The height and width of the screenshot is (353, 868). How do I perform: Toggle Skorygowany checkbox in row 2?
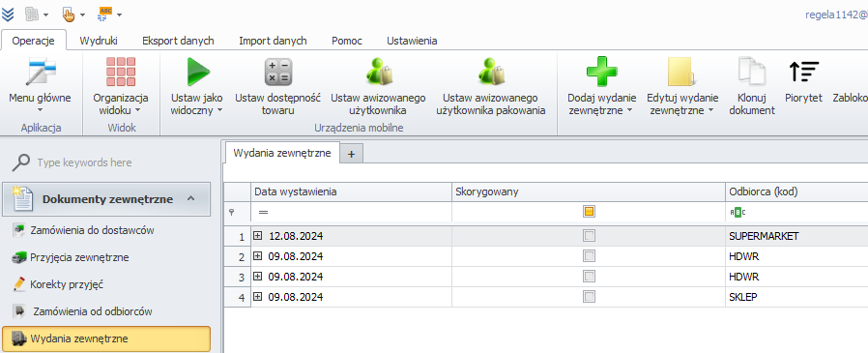(x=589, y=256)
